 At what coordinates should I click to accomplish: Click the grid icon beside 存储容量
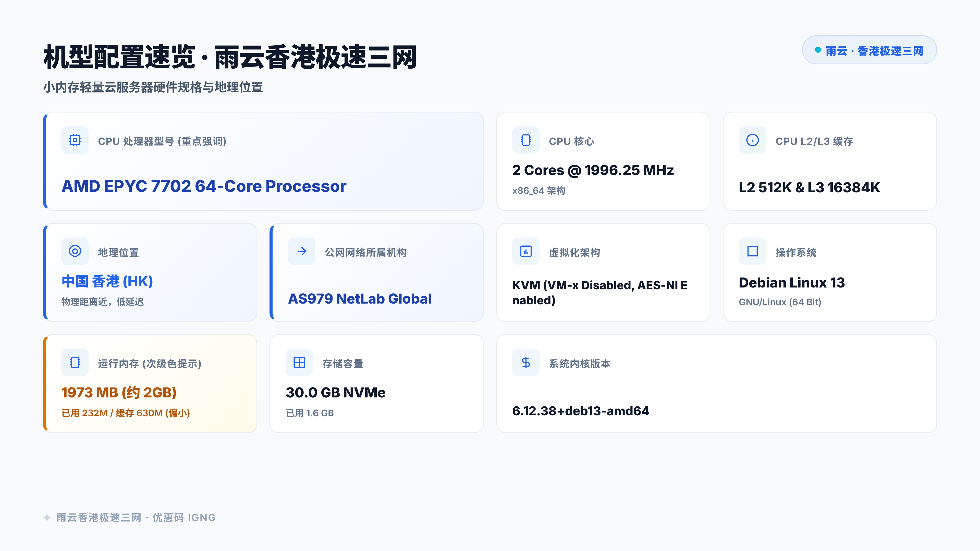click(x=299, y=363)
